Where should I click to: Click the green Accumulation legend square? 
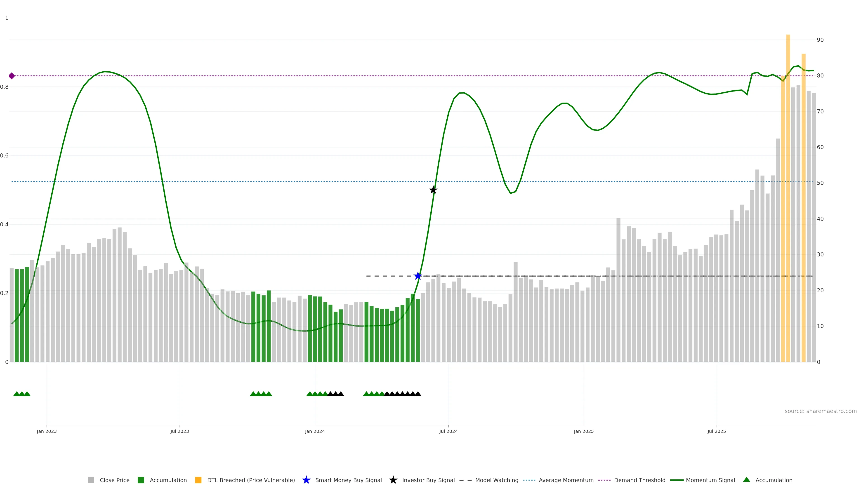point(141,480)
